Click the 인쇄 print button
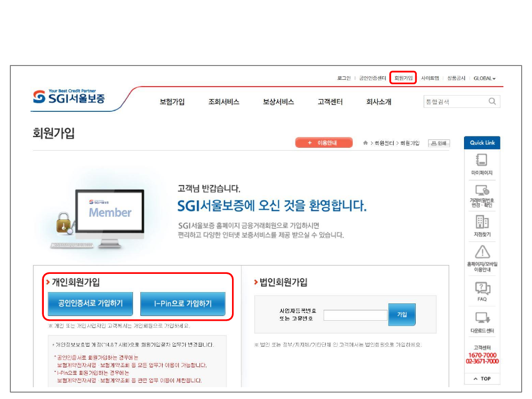Screen dimensions: 532x399 438,143
